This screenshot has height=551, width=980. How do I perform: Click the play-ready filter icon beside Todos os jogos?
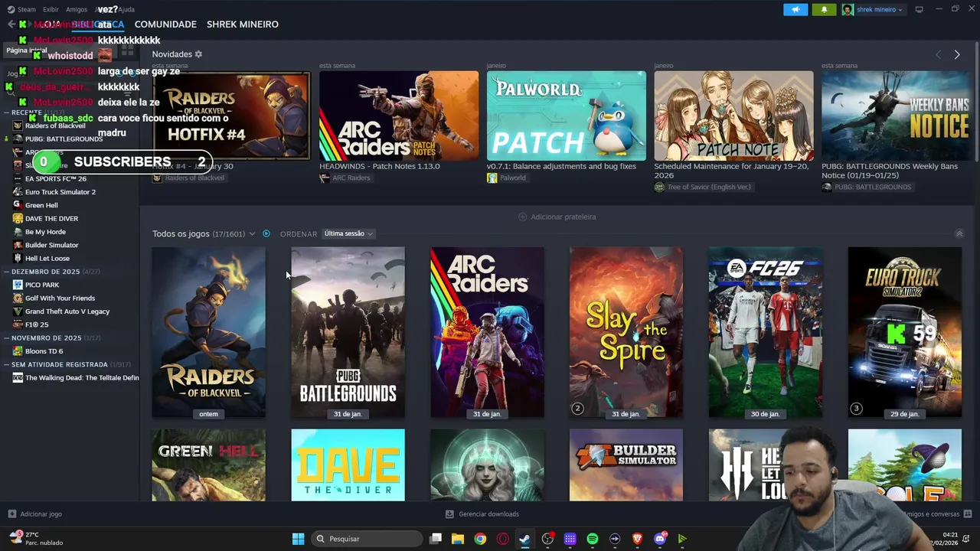click(x=266, y=233)
